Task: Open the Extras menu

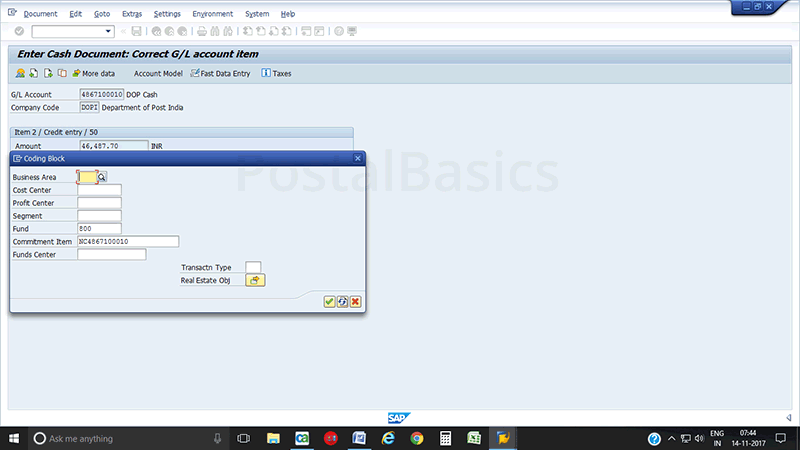Action: 131,14
